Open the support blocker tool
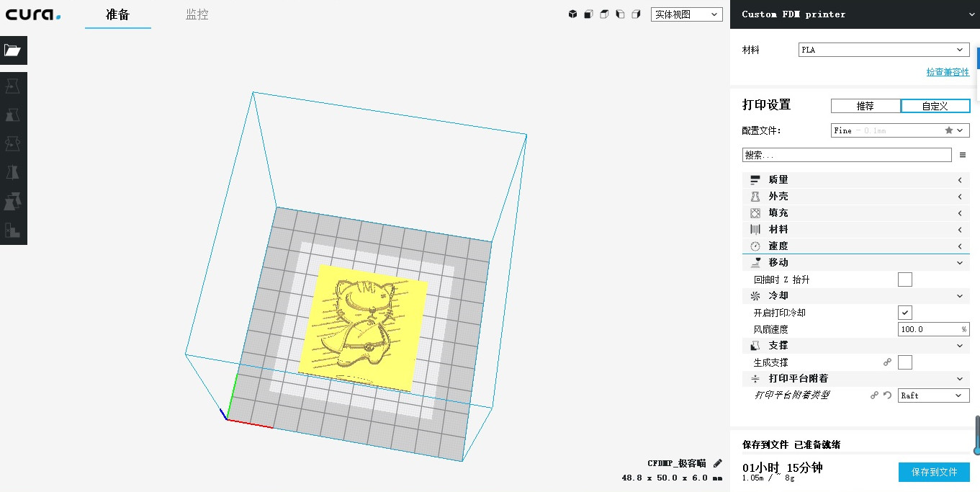The width and height of the screenshot is (980, 492). tap(14, 229)
